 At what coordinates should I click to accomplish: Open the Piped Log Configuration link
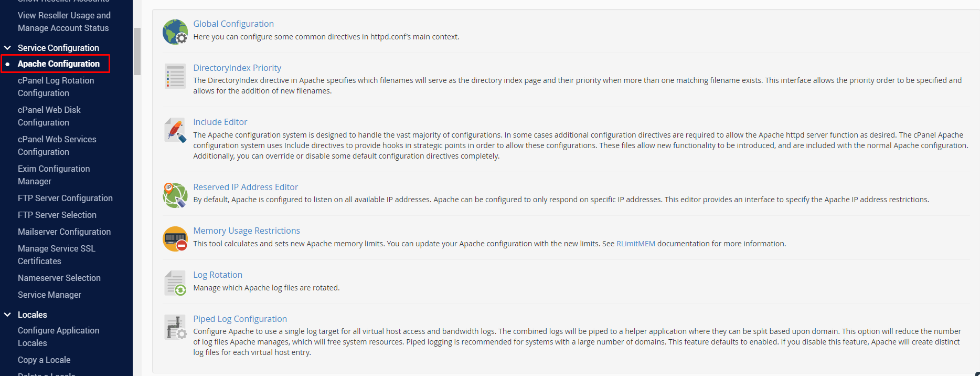(240, 319)
